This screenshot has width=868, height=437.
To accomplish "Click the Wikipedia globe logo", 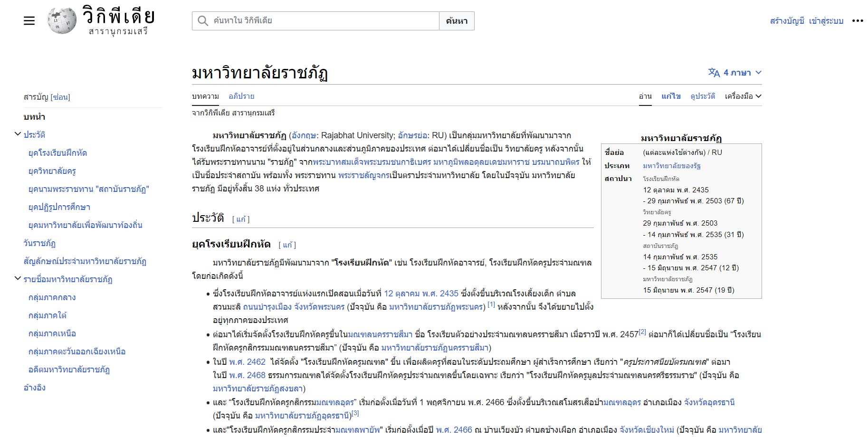I will (62, 21).
